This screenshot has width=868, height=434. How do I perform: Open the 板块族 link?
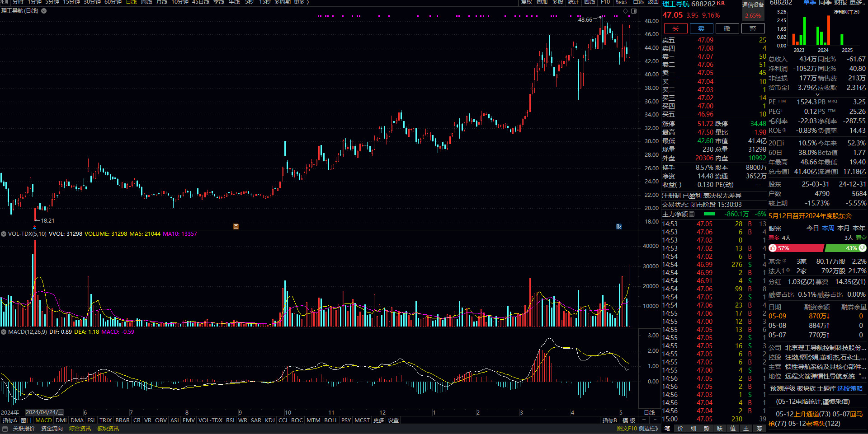[806, 388]
